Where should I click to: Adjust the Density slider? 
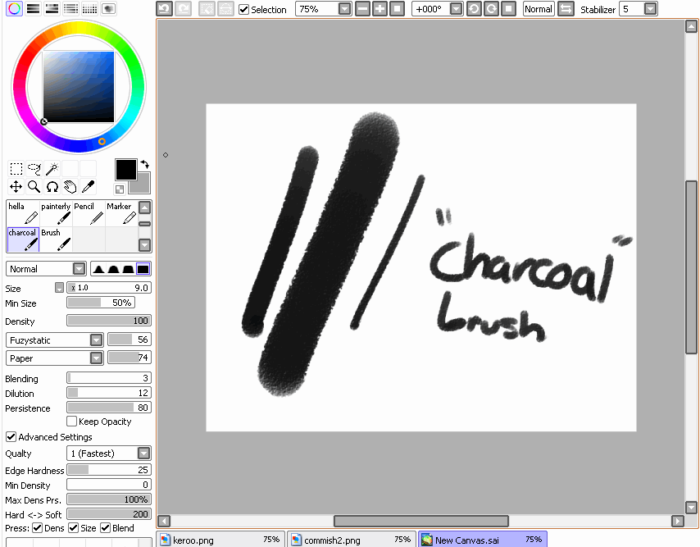[109, 321]
